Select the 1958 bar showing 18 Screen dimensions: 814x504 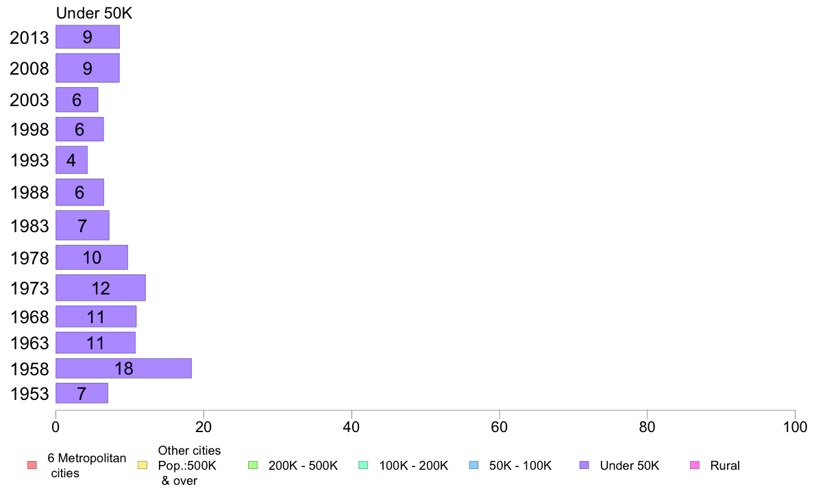click(123, 368)
